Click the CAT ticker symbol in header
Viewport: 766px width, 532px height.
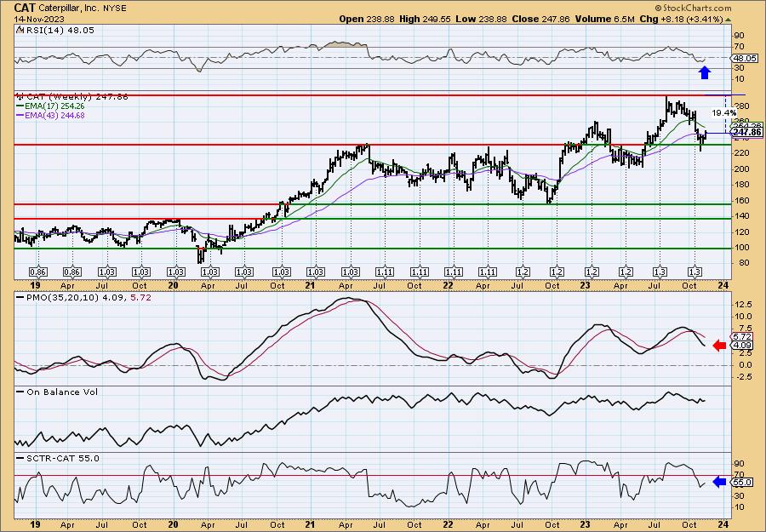point(25,8)
